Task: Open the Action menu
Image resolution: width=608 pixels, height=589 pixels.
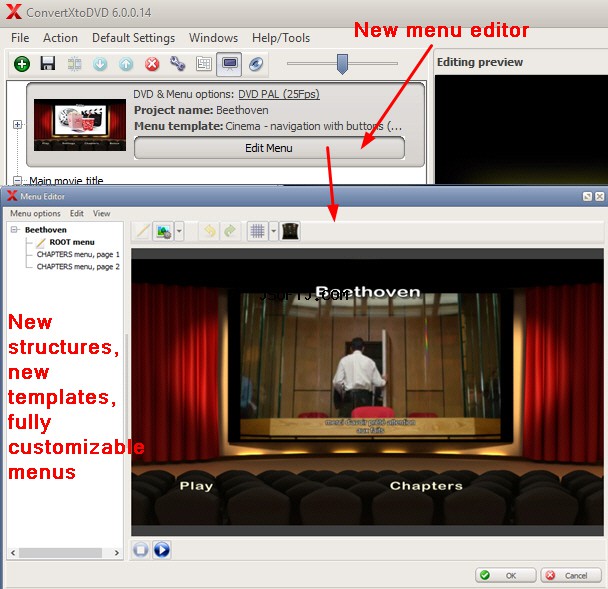Action: tap(60, 38)
